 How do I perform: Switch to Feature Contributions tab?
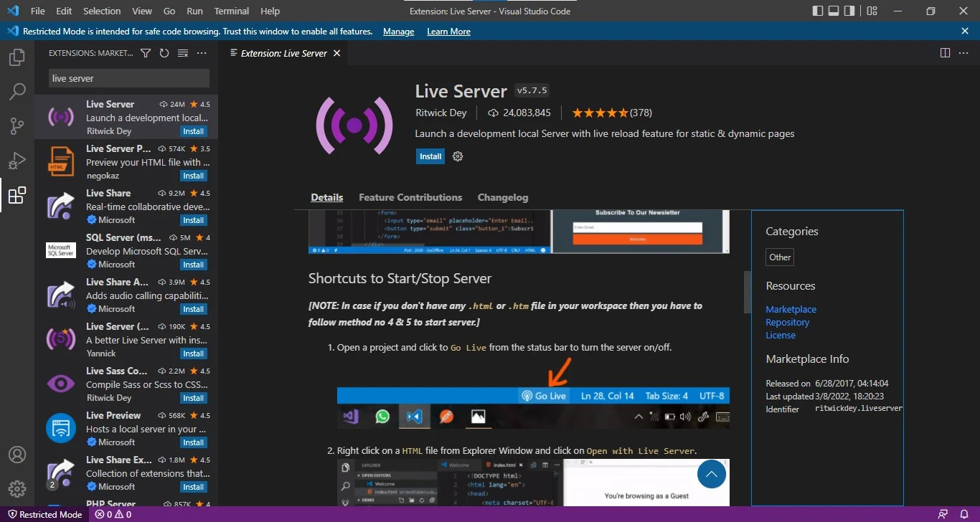tap(410, 197)
